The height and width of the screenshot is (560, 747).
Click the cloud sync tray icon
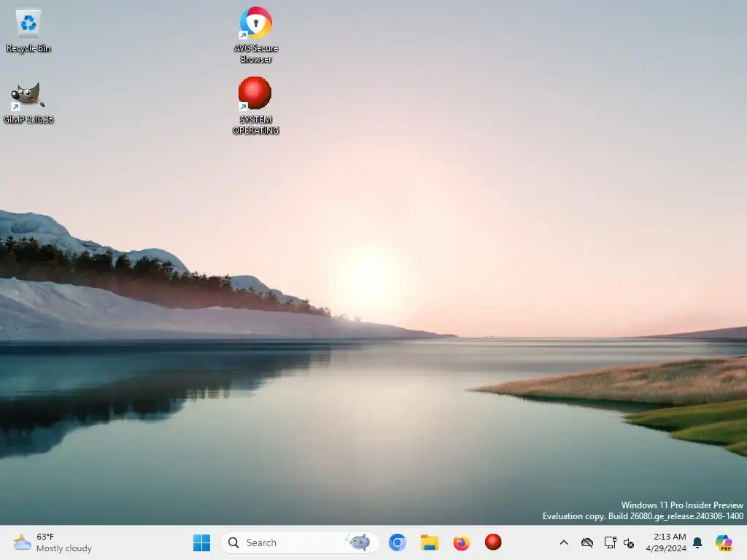pyautogui.click(x=587, y=542)
